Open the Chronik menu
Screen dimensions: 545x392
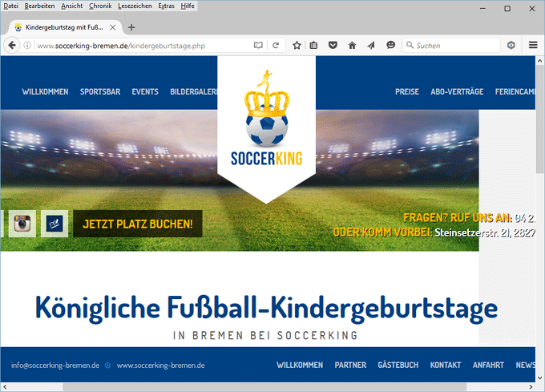point(100,6)
